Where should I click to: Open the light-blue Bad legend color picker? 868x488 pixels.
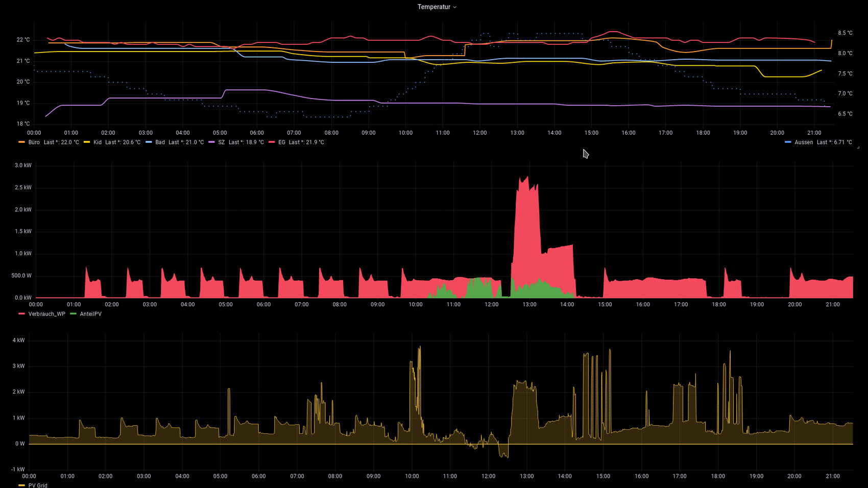[149, 142]
